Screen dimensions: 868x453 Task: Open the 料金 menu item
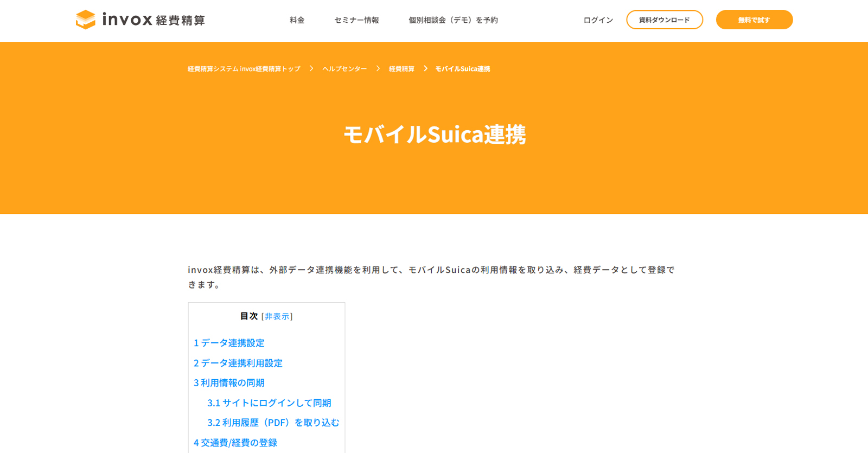click(x=297, y=20)
